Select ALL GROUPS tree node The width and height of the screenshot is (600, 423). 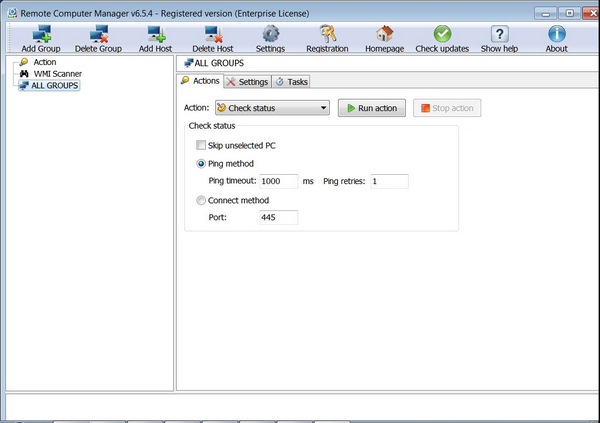[x=49, y=85]
